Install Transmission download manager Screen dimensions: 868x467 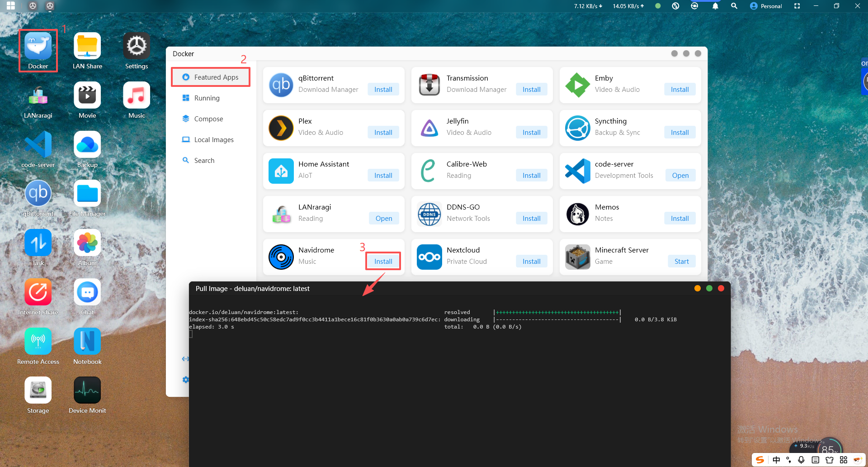point(532,90)
